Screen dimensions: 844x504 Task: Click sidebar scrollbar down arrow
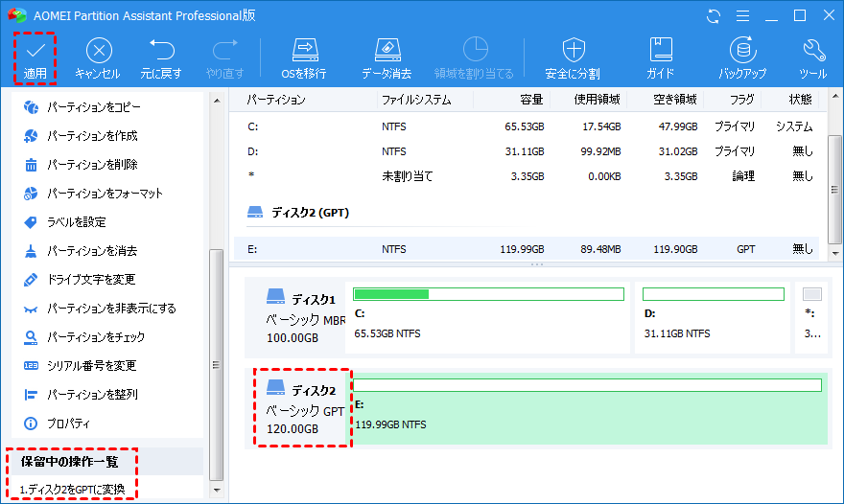(217, 490)
